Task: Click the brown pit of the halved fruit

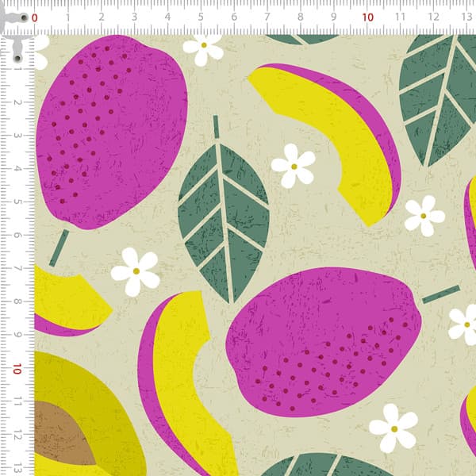Action: point(62,433)
